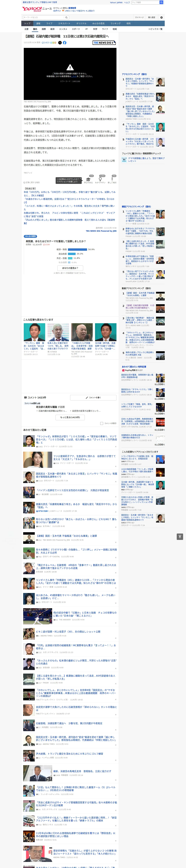Select IT category
This screenshot has width=186, height=868.
[x=86, y=29]
